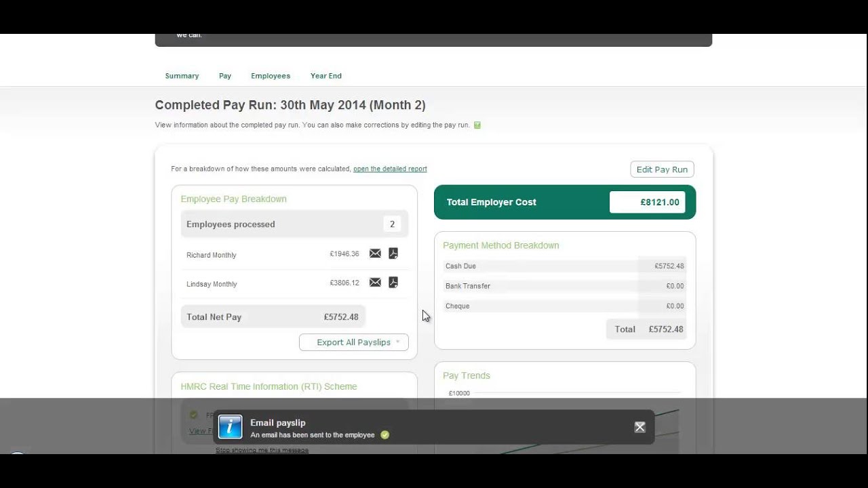The image size is (868, 488).
Task: Open the Pay tab
Action: (x=225, y=76)
